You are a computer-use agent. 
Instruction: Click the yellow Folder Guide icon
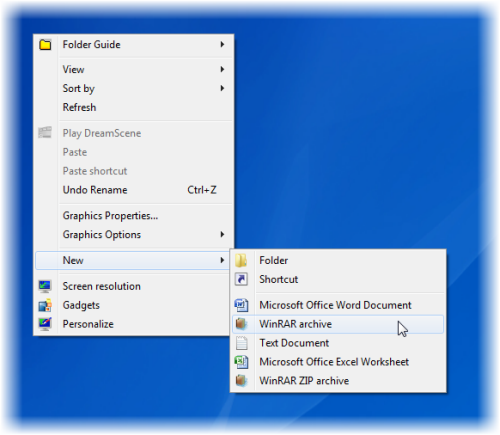[x=45, y=45]
